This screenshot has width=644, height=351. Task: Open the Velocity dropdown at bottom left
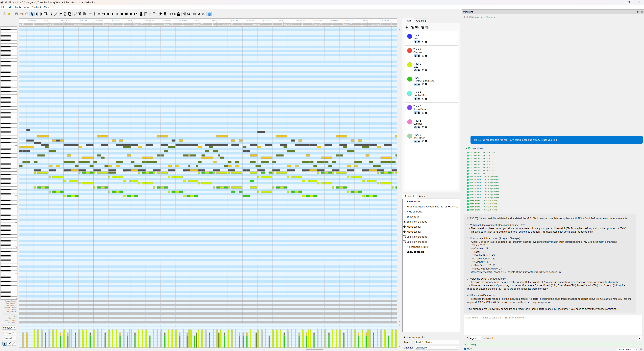click(9, 328)
